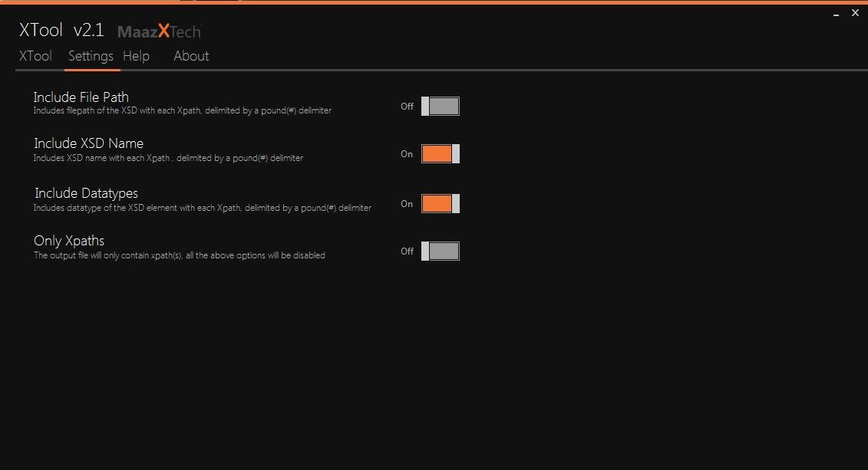Click the 'On' label beside Include Datatypes

407,204
